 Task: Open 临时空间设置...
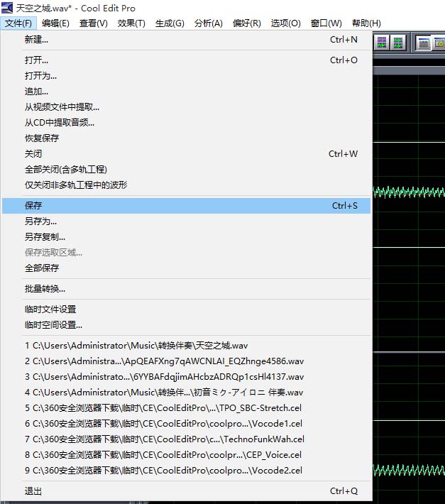[x=186, y=325]
